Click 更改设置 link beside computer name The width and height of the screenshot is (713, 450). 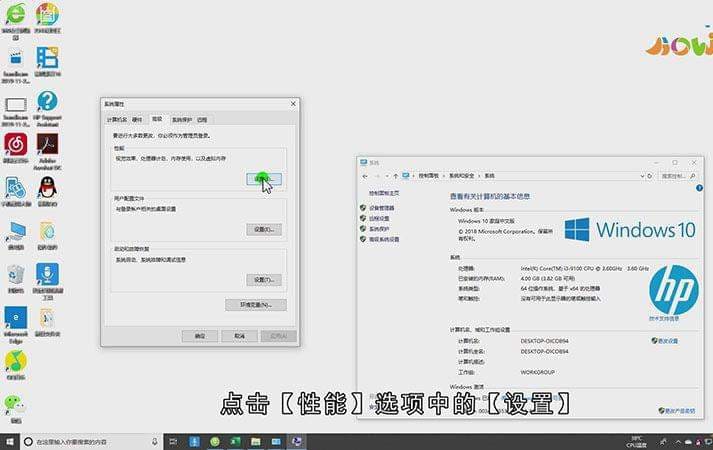point(668,340)
